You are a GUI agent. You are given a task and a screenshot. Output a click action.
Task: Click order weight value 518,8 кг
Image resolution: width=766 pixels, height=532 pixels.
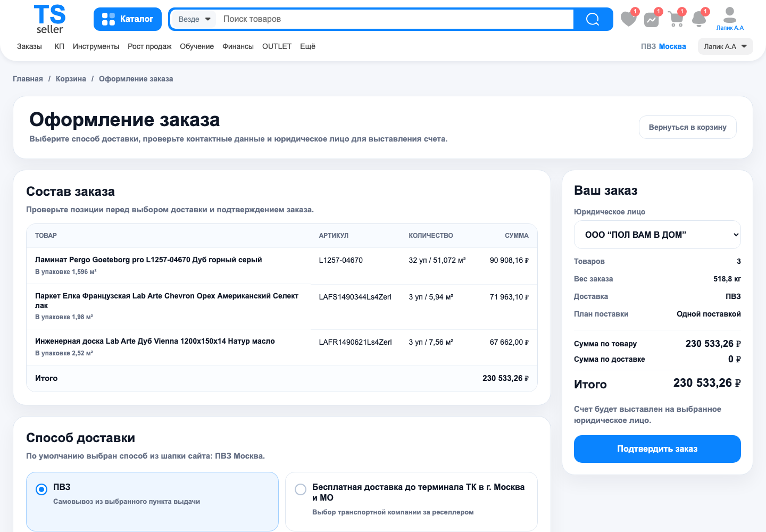[727, 279]
